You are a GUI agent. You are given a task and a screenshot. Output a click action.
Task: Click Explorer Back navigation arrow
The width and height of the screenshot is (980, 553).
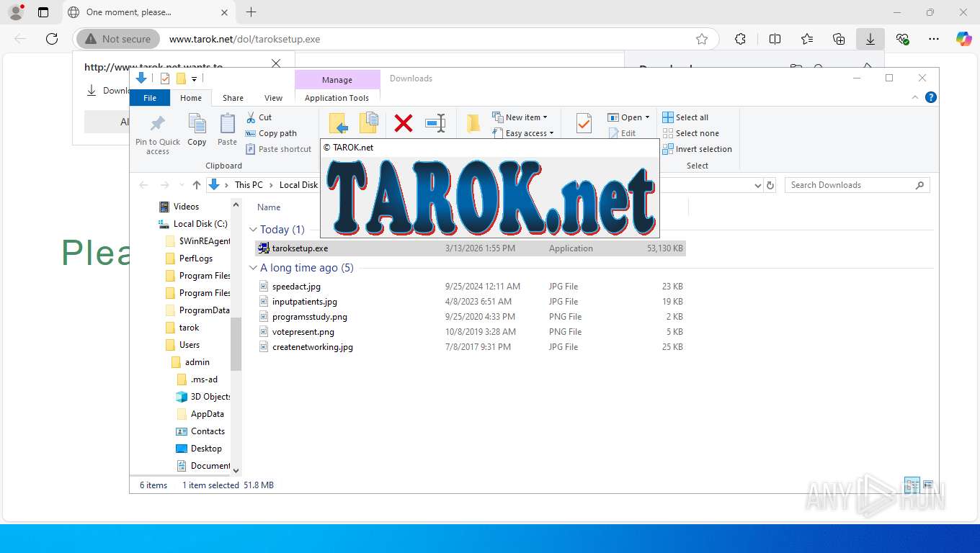pos(143,185)
